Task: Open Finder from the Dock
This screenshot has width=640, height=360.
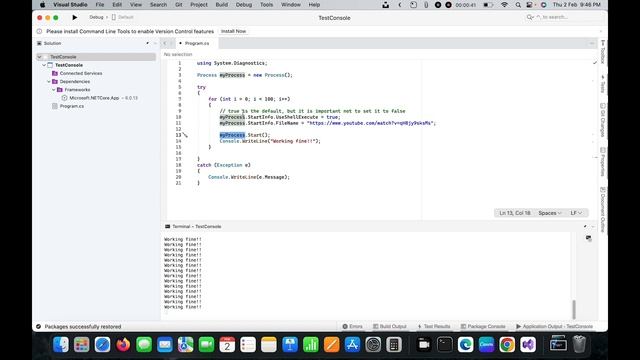Action: pos(61,345)
